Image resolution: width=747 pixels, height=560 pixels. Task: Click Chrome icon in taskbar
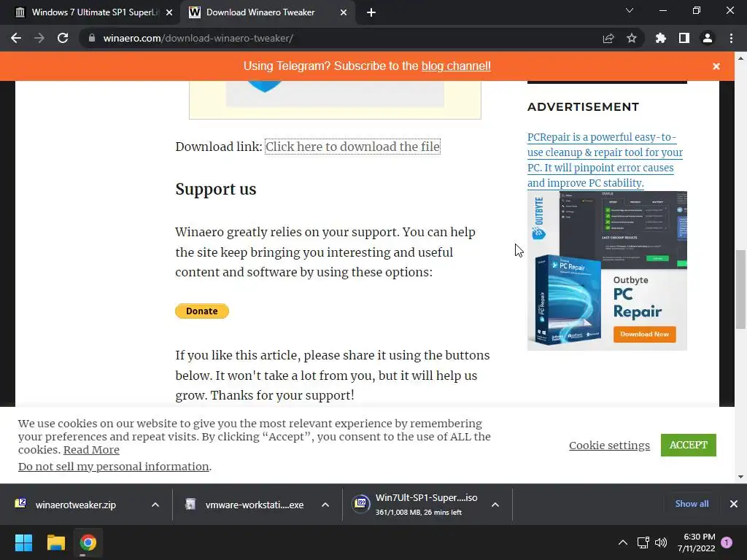tap(88, 542)
